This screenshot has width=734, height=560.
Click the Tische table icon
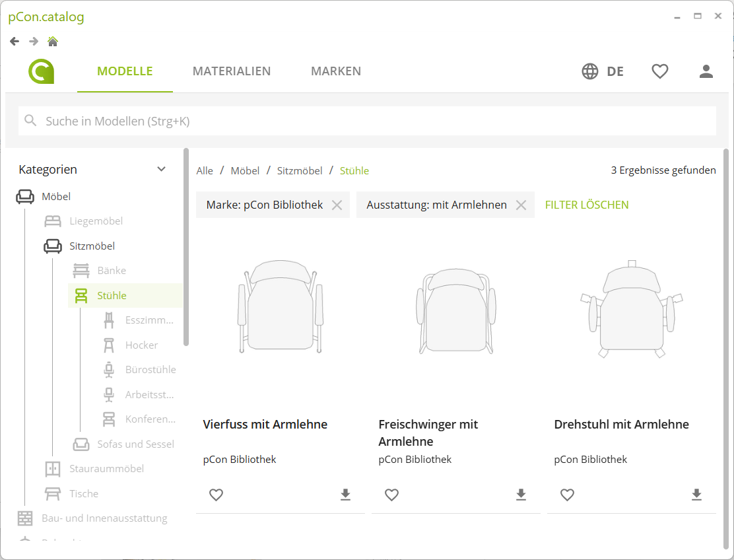(53, 493)
